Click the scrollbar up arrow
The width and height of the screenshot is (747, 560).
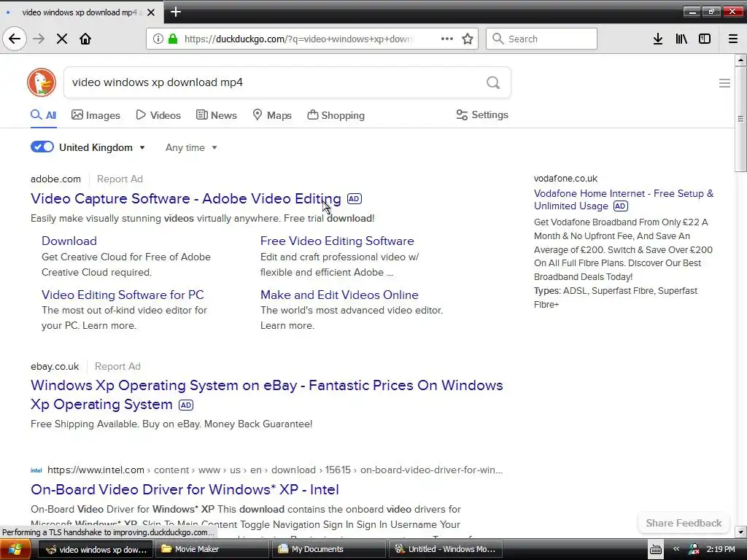pos(740,60)
